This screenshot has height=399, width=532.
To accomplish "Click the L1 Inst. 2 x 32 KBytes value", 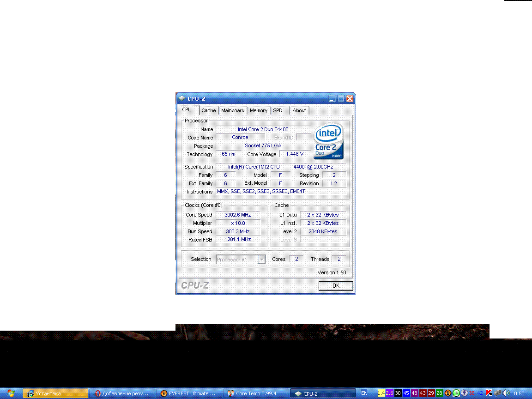I will coord(323,223).
